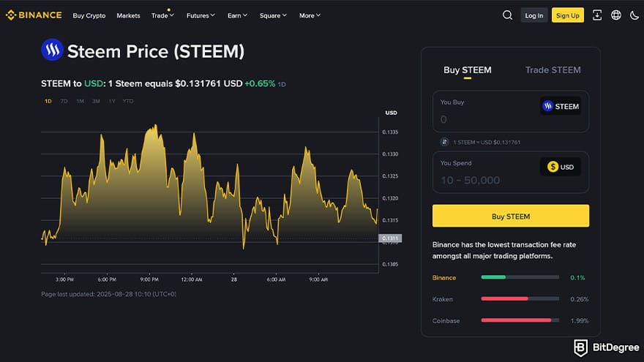Click the STEEM icon in You Buy field
This screenshot has width=644, height=362.
(547, 106)
